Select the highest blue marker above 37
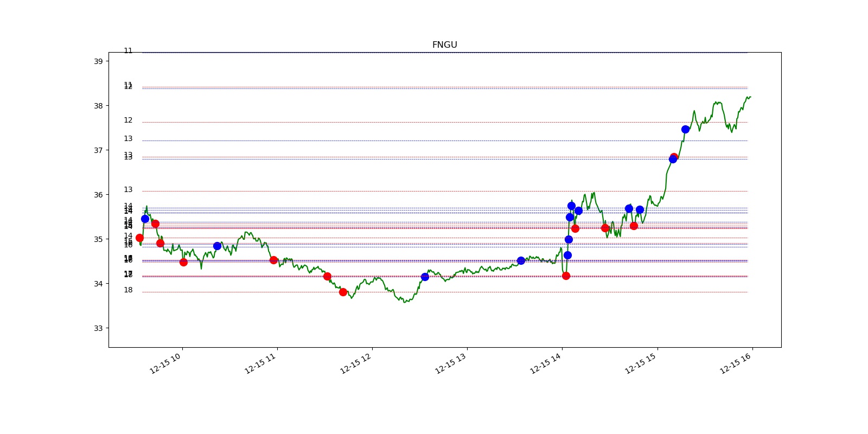 (685, 129)
